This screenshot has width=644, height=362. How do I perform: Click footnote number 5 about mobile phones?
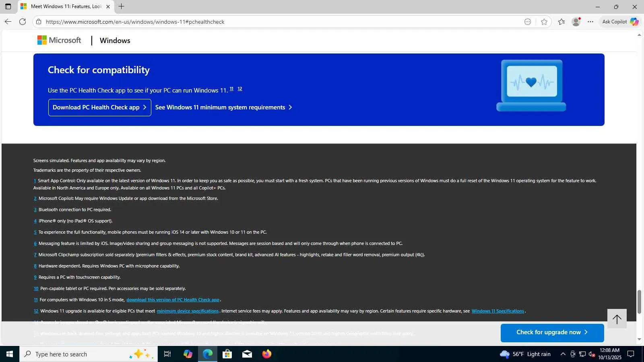[x=35, y=232]
